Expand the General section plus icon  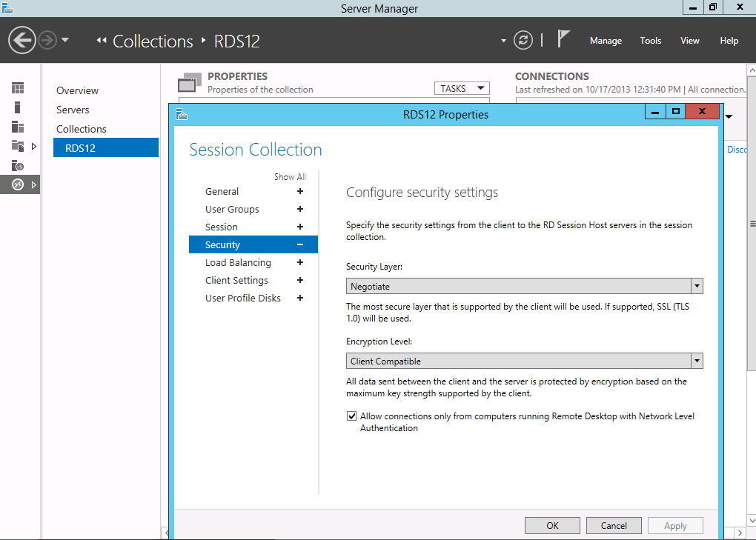pyautogui.click(x=300, y=191)
